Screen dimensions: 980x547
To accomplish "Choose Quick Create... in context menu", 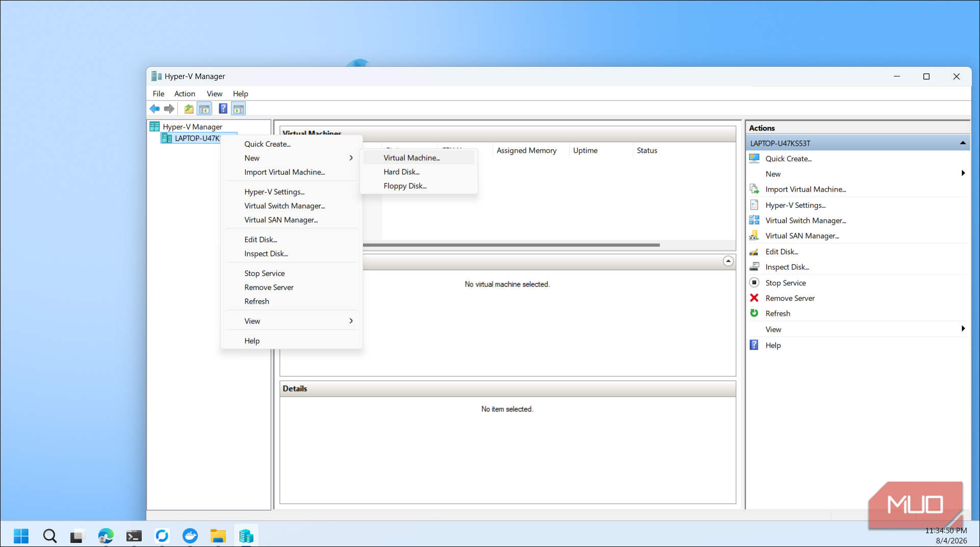I will 292,144.
